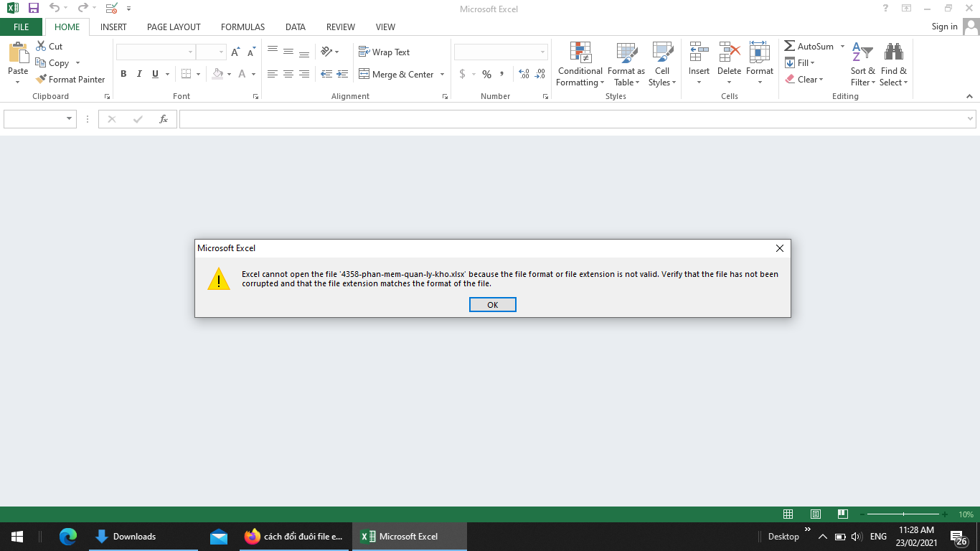Click Find & Select binoculars icon
Image resolution: width=980 pixels, height=551 pixels.
[893, 52]
